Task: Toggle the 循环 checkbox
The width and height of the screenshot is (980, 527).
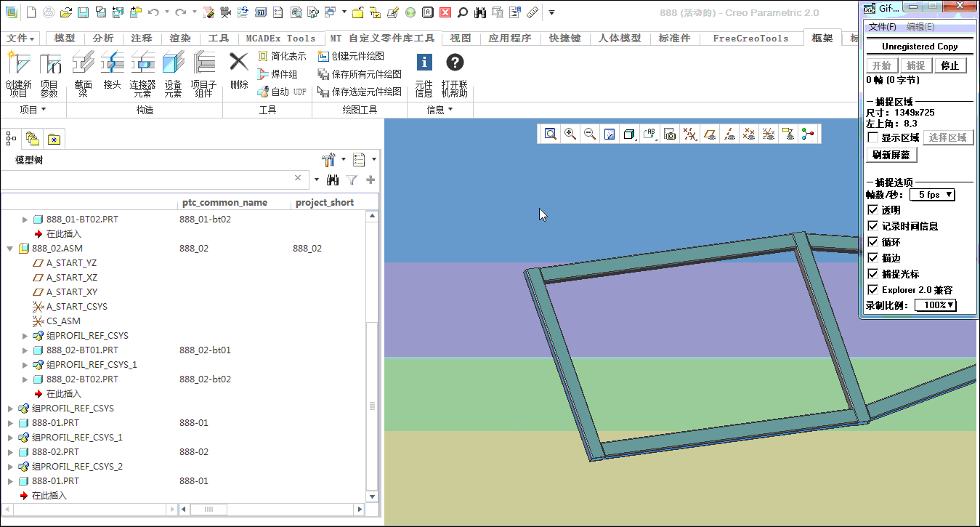Action: point(873,242)
